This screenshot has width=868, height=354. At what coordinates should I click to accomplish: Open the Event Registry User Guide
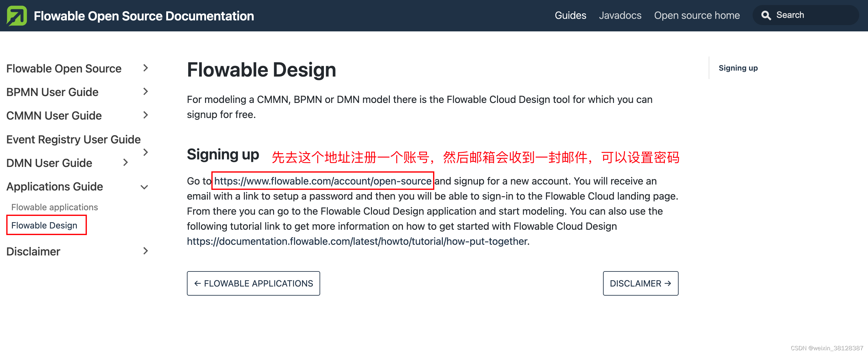[x=73, y=139]
